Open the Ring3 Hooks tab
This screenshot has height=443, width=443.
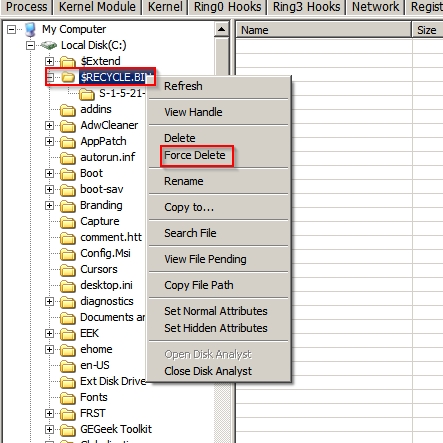point(307,7)
